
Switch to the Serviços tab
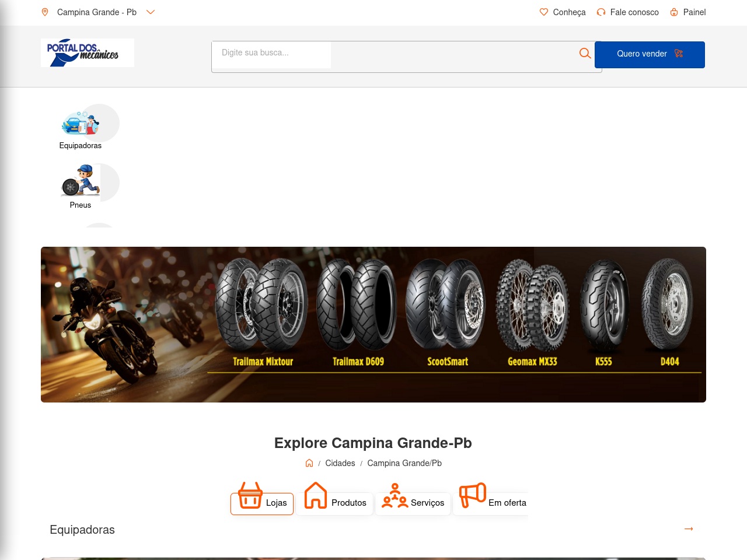pos(413,503)
